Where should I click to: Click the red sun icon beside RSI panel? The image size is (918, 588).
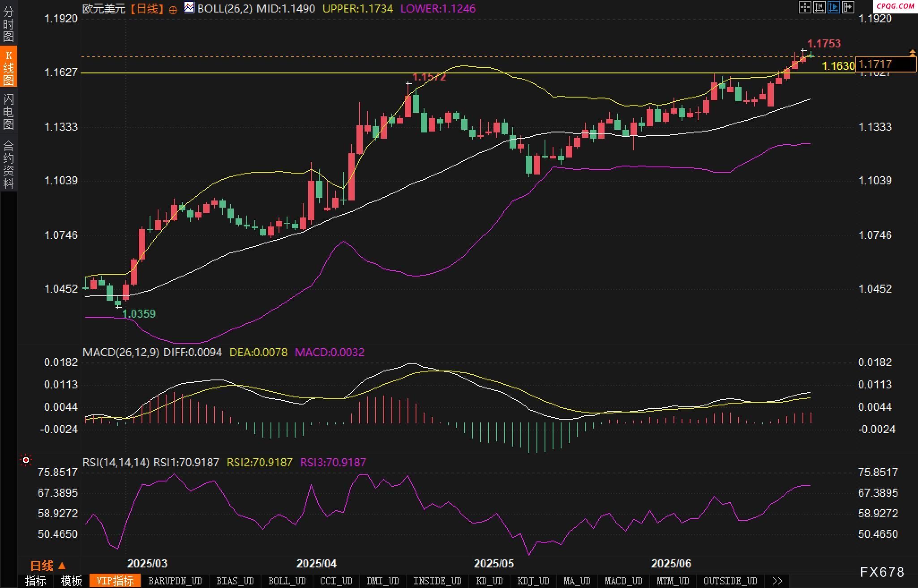[x=26, y=460]
